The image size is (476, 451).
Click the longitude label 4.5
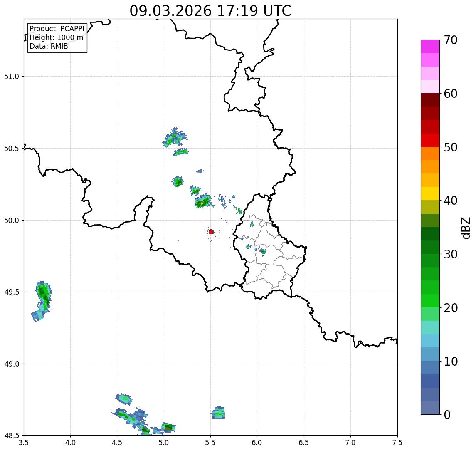tap(117, 443)
